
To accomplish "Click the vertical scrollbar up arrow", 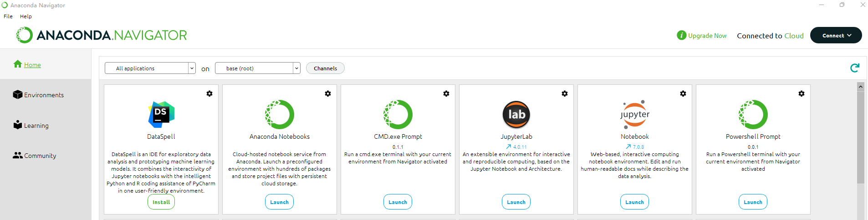I will (860, 87).
